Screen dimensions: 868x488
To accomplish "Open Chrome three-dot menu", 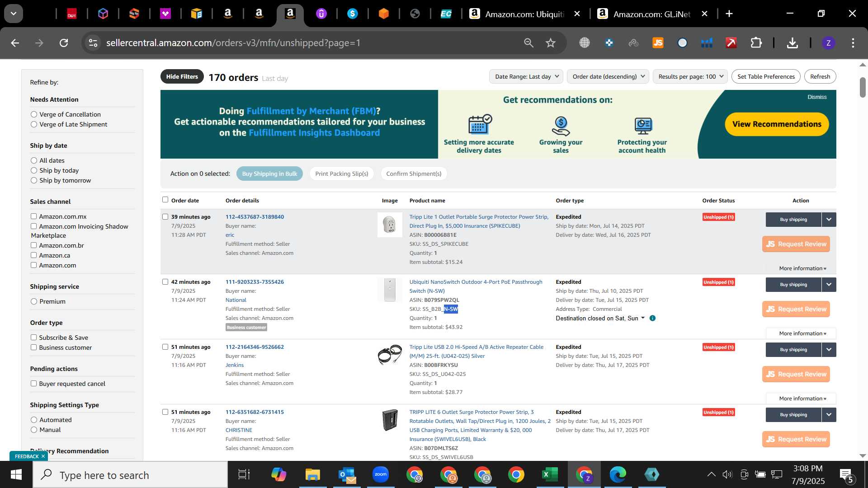I will [x=853, y=43].
